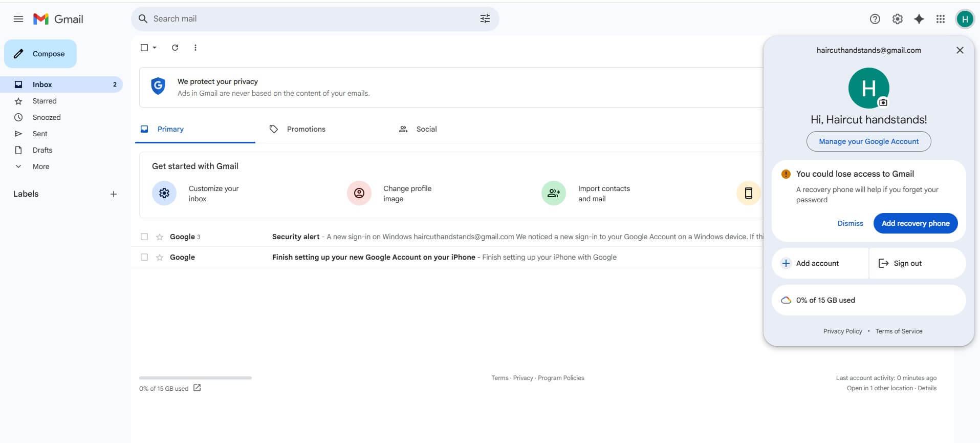
Task: Click the Privacy footer link
Action: tap(523, 378)
